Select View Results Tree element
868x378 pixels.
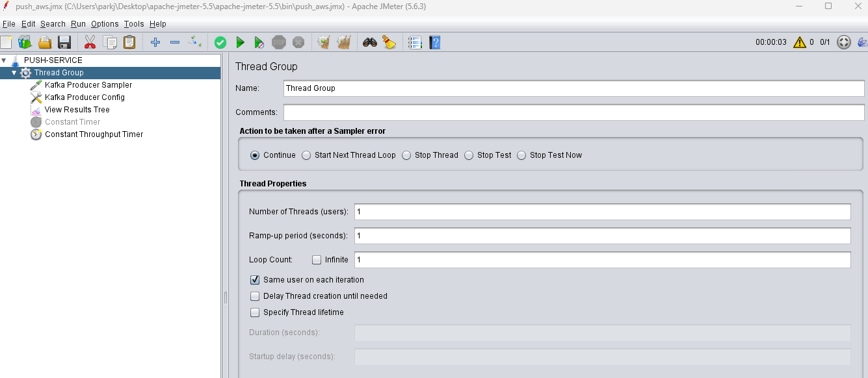pyautogui.click(x=77, y=110)
